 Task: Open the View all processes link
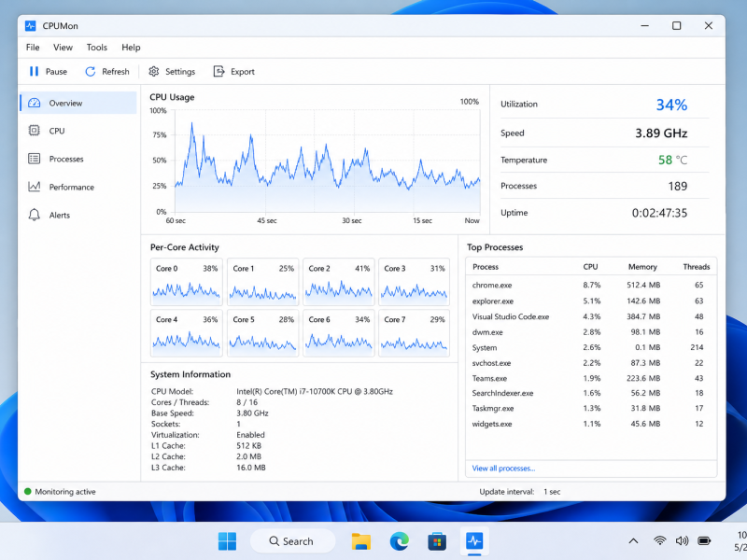pyautogui.click(x=503, y=469)
